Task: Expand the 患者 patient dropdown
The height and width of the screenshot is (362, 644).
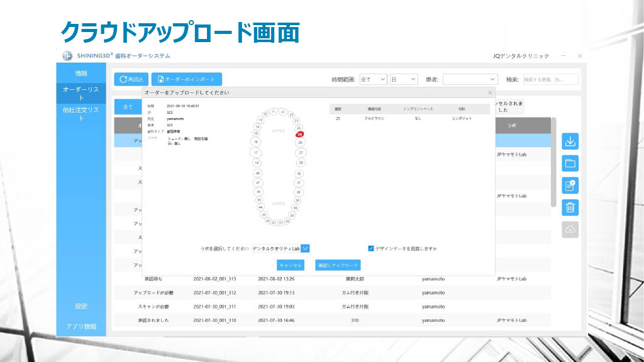Action: pos(470,79)
